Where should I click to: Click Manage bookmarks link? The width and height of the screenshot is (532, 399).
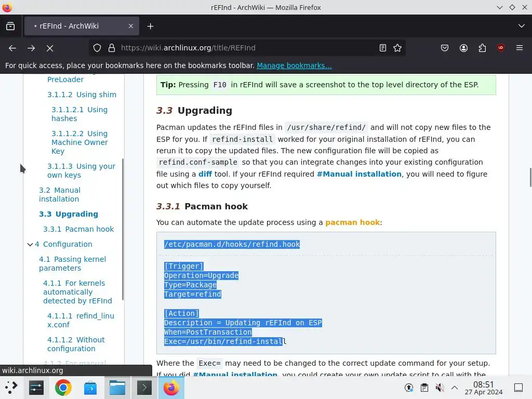click(294, 65)
